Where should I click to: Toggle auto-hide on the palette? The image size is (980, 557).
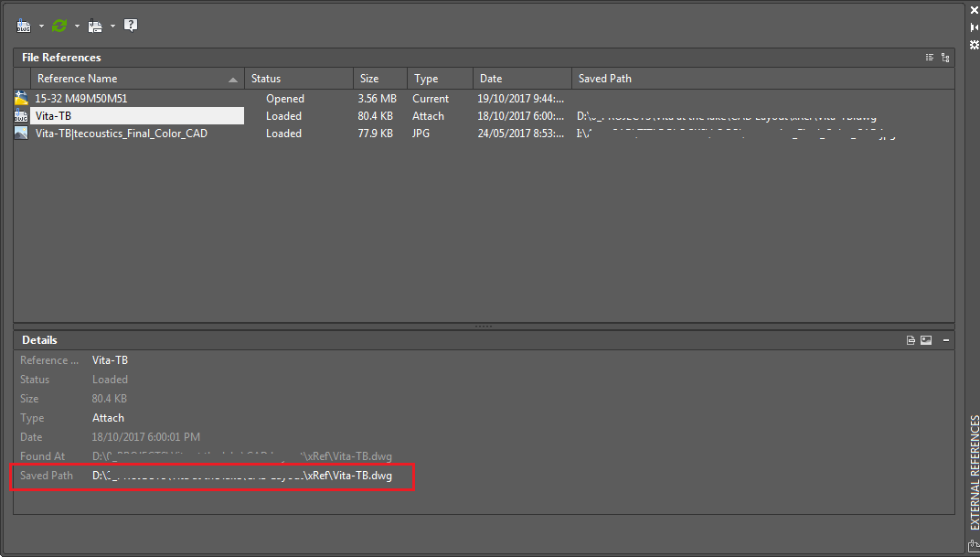(x=973, y=25)
